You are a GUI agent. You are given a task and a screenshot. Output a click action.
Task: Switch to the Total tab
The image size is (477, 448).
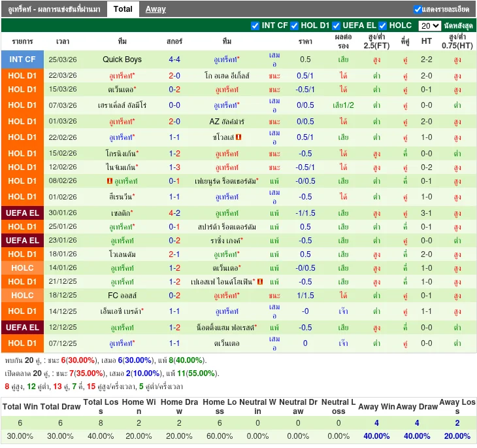tap(123, 9)
